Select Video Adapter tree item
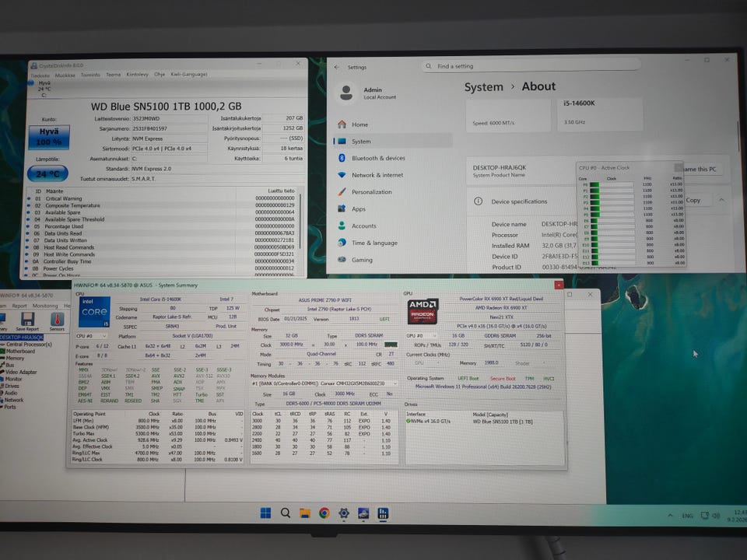The height and width of the screenshot is (560, 747). tap(20, 372)
